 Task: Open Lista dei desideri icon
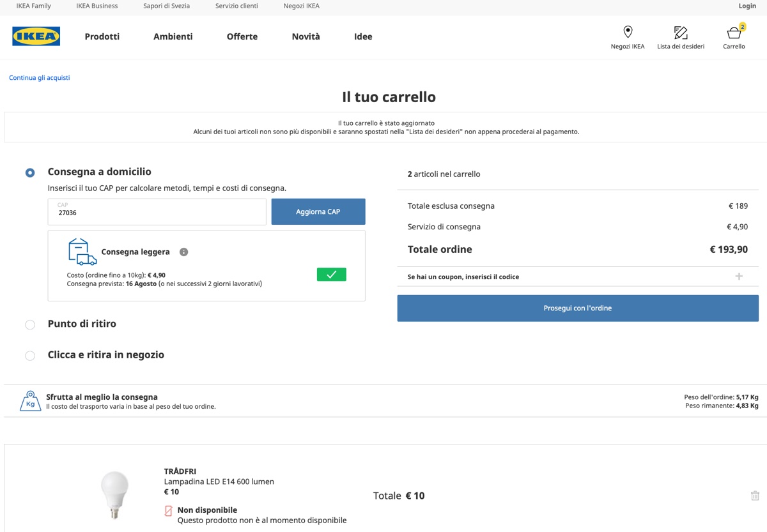pyautogui.click(x=681, y=32)
